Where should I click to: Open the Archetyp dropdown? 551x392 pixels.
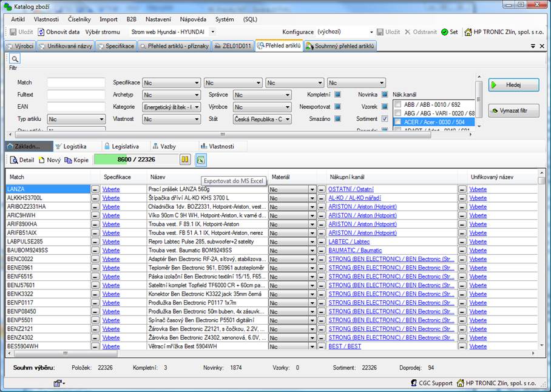pyautogui.click(x=172, y=95)
